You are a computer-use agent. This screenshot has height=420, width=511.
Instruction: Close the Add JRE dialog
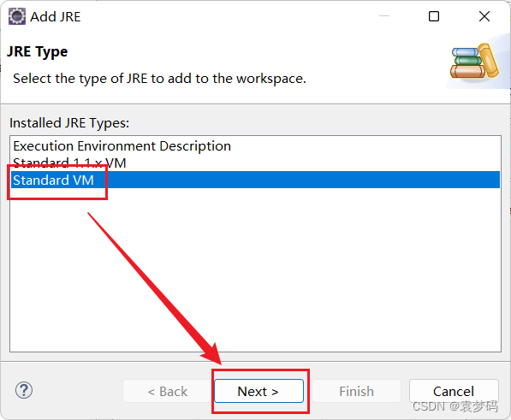[484, 16]
